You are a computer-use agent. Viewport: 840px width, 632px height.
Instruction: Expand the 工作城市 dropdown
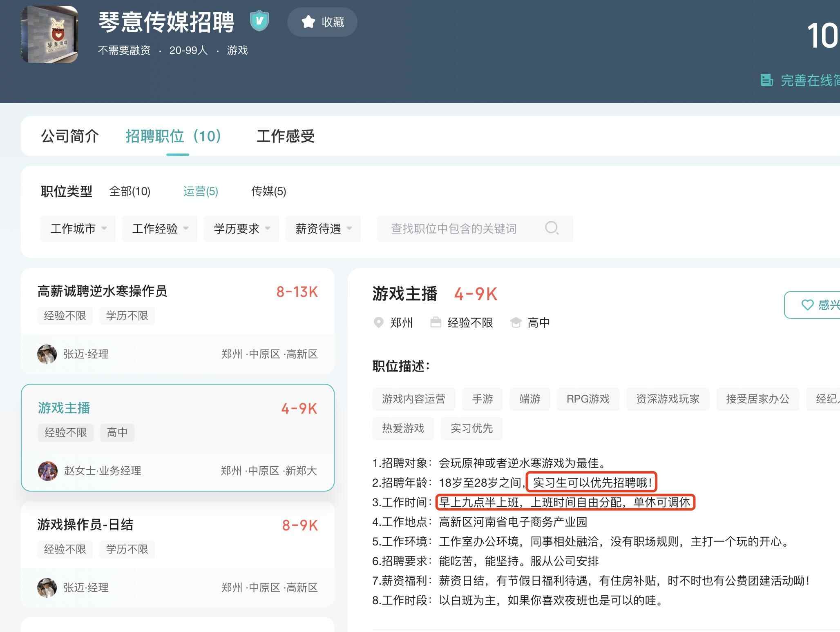(x=78, y=229)
